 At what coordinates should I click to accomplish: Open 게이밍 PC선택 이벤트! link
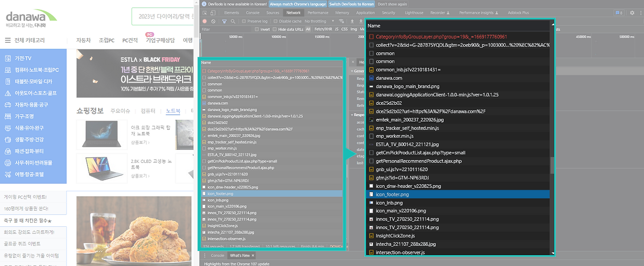click(x=25, y=197)
